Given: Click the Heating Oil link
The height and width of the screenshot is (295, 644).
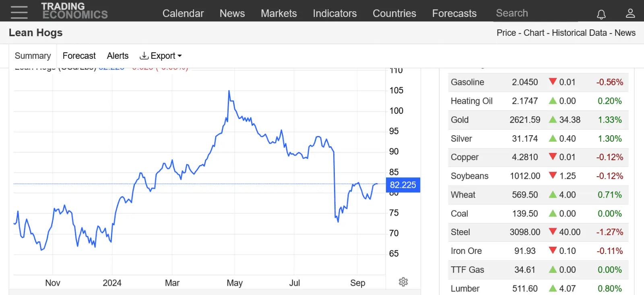Looking at the screenshot, I should click(471, 101).
